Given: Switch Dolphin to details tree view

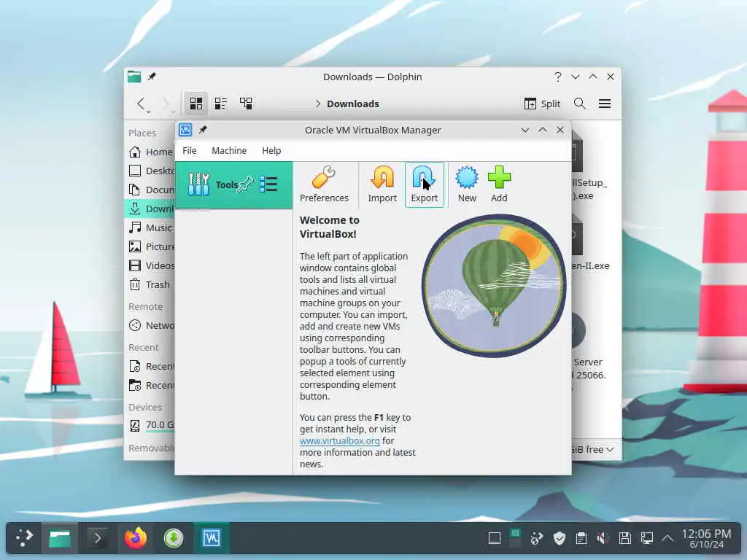Looking at the screenshot, I should point(246,104).
